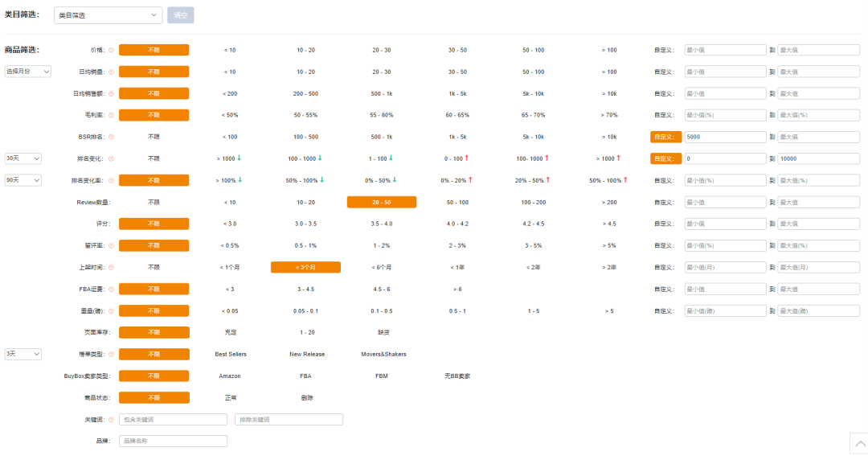Select 删除 in 商品状态 row

[307, 398]
